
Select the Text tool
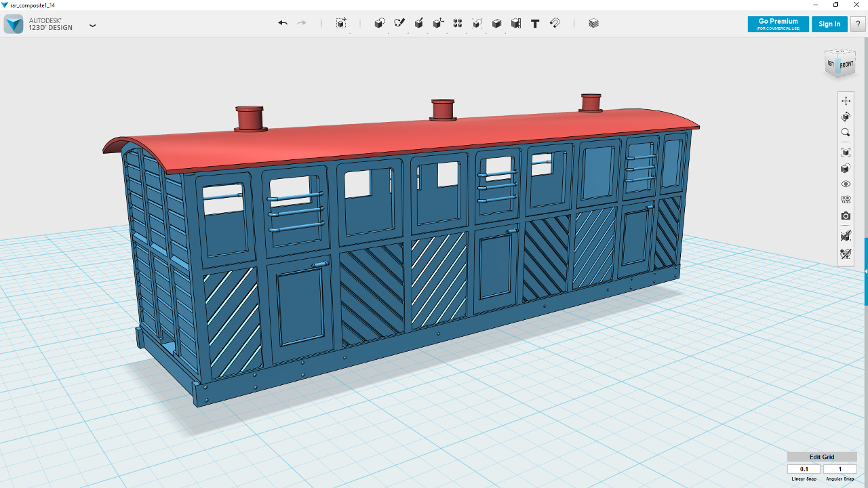point(535,23)
